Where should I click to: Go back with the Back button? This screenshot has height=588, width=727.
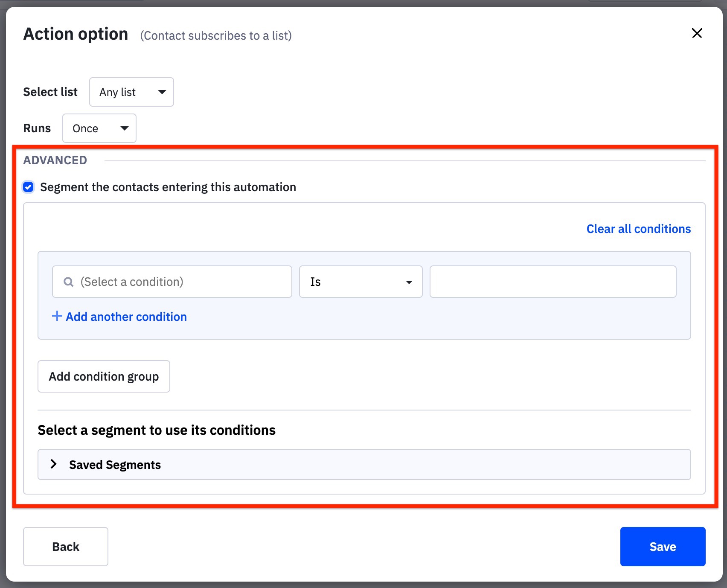(x=66, y=547)
